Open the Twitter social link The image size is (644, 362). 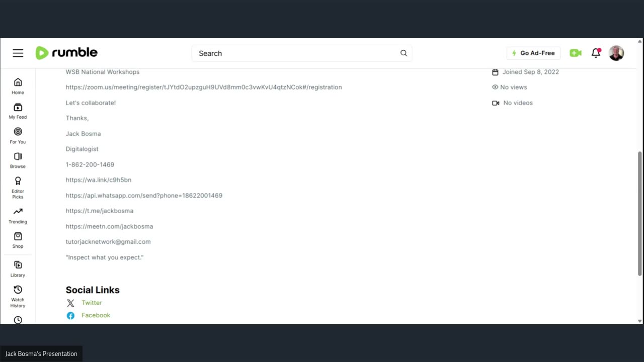click(x=92, y=303)
